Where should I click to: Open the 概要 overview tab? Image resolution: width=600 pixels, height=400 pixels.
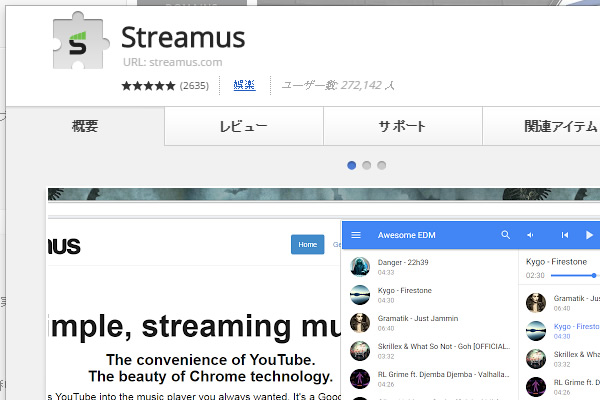click(85, 126)
